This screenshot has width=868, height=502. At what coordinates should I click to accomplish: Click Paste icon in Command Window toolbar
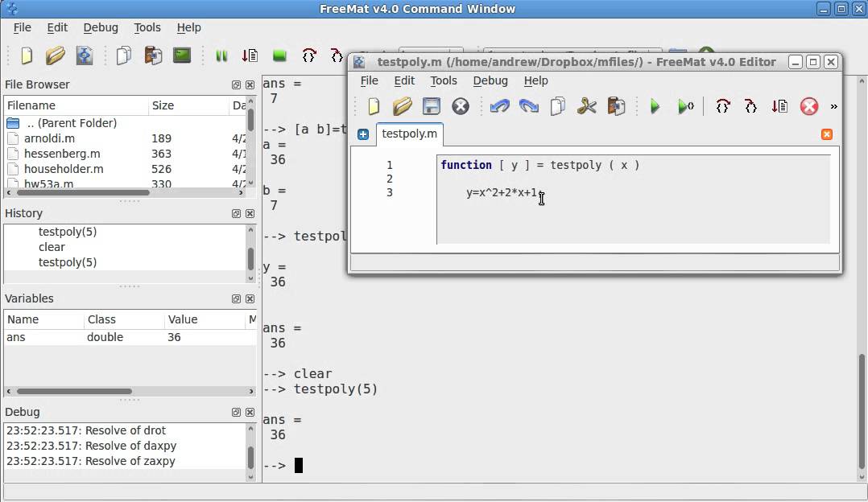(153, 56)
